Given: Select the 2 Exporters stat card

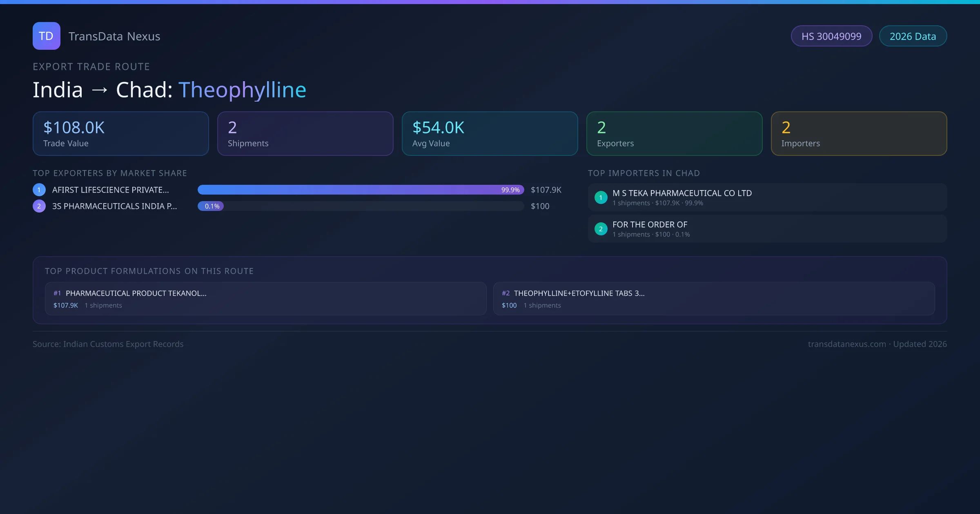Looking at the screenshot, I should [674, 134].
